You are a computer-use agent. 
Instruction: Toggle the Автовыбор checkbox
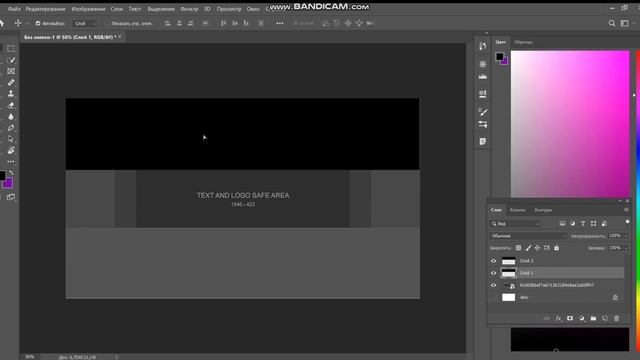[x=38, y=24]
